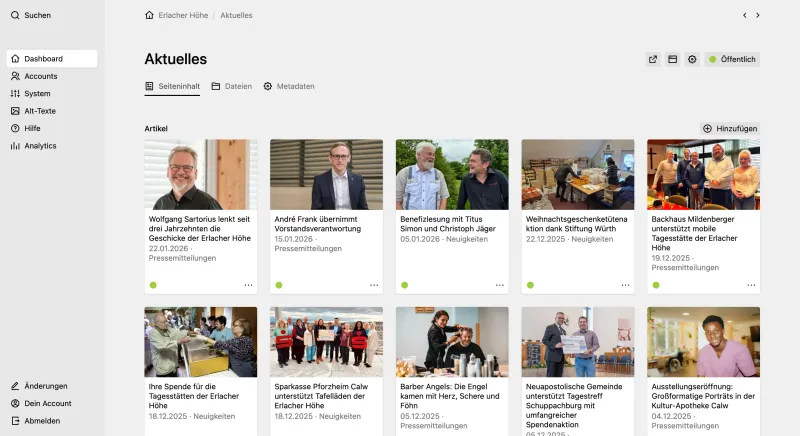This screenshot has width=800, height=436.
Task: Open page settings gear icon
Action: click(692, 59)
